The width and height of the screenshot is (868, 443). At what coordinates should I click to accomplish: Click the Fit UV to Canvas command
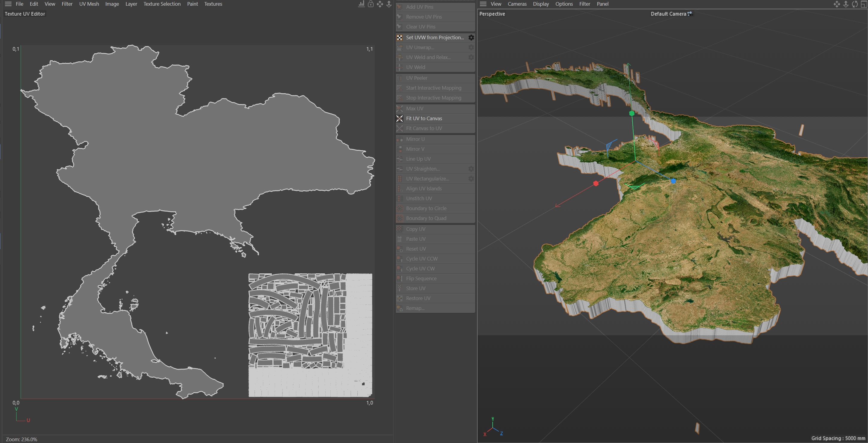pyautogui.click(x=424, y=118)
